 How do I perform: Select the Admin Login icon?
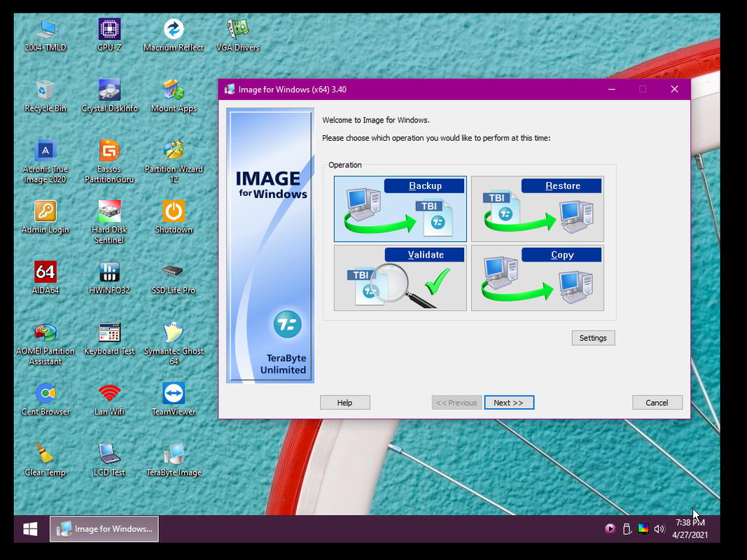click(46, 218)
